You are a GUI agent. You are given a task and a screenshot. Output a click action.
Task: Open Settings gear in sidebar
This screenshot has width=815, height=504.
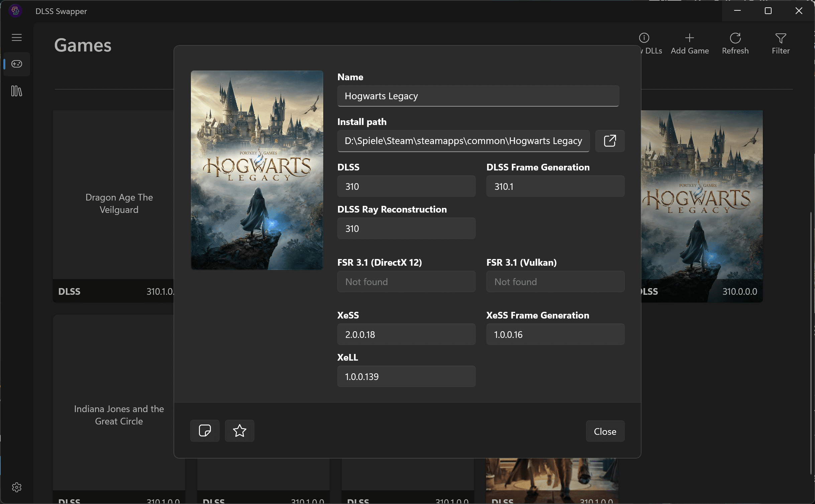(x=17, y=487)
